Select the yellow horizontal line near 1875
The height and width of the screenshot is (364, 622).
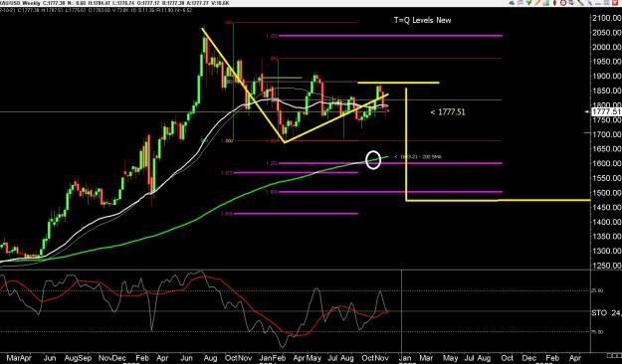(x=398, y=83)
